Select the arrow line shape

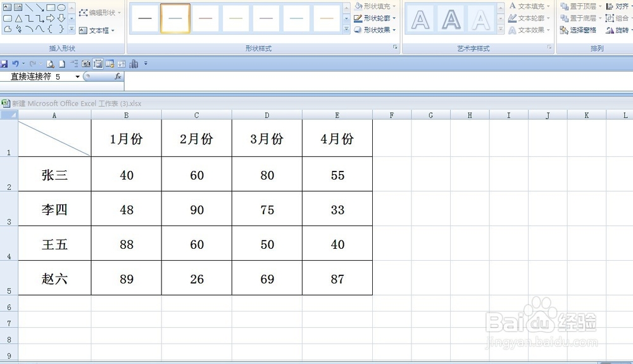pos(40,7)
